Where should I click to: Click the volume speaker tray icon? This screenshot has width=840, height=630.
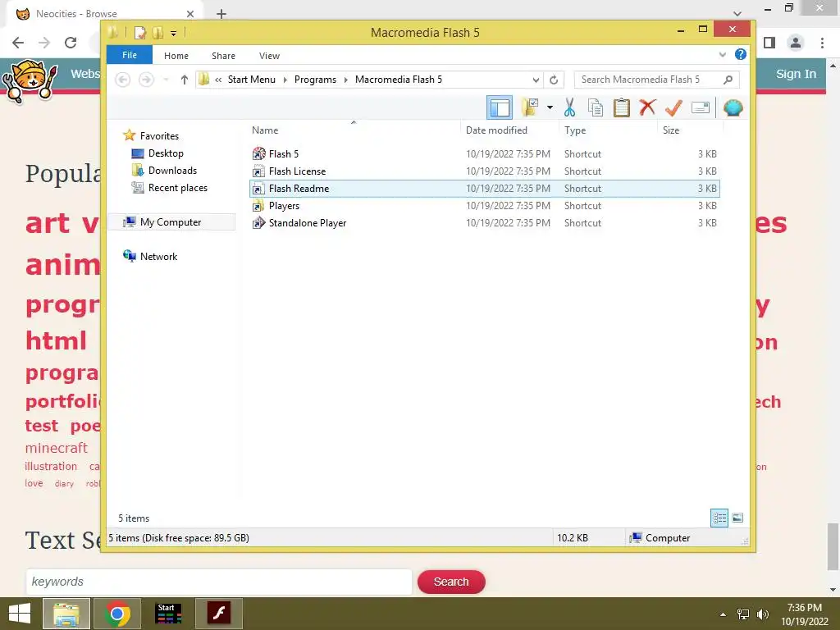762,614
